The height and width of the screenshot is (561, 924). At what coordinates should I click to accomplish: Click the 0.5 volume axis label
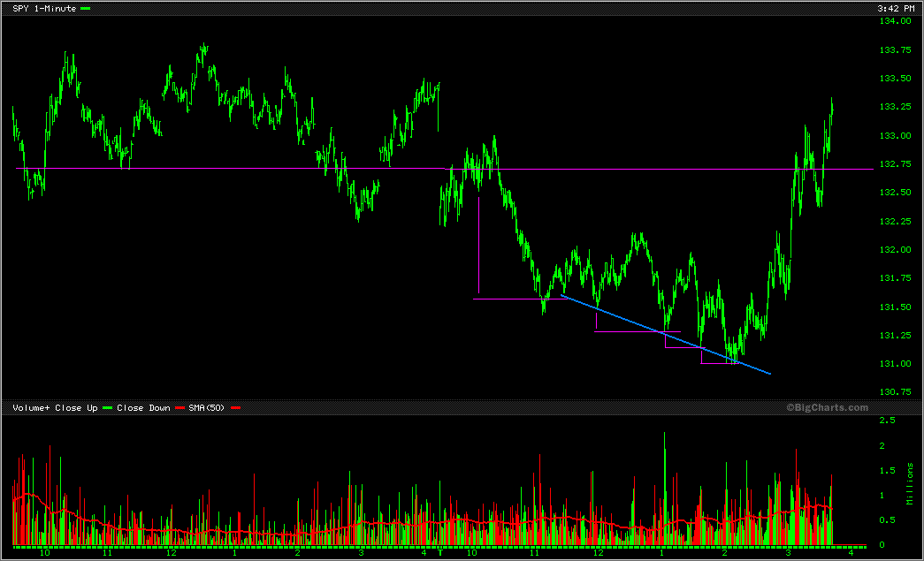(887, 519)
